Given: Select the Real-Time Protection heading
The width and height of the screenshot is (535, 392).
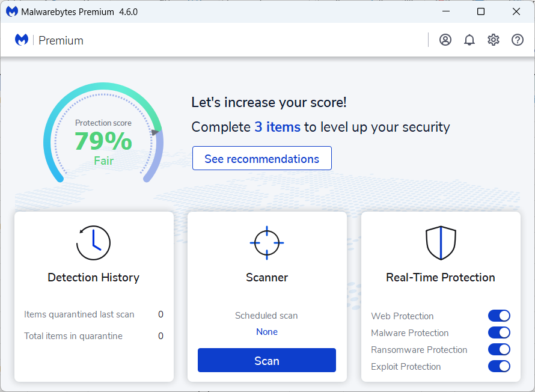Looking at the screenshot, I should 441,278.
